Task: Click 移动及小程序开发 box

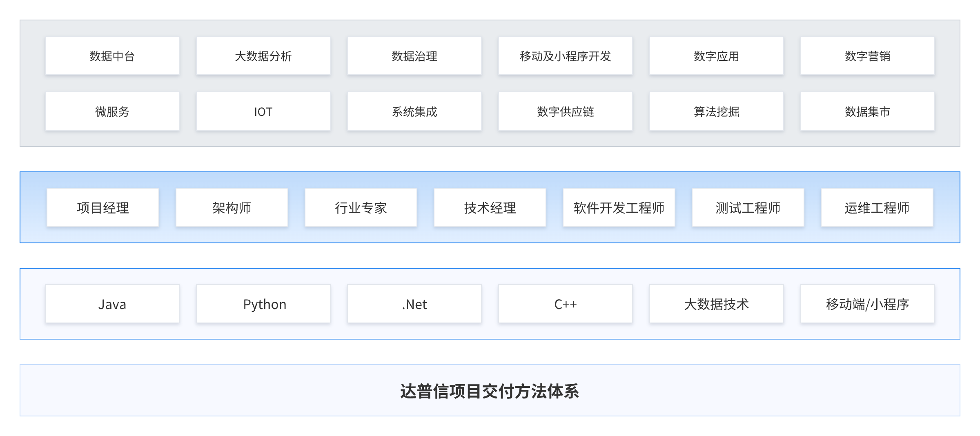Action: click(566, 56)
